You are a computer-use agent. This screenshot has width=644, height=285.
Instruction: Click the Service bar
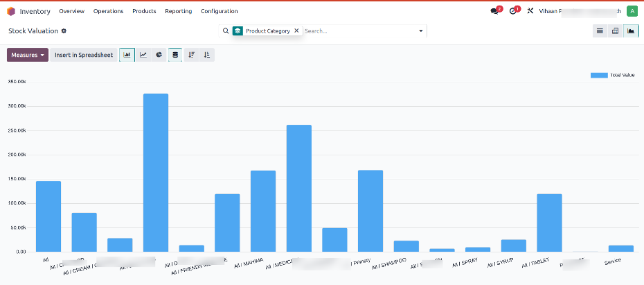pos(621,248)
